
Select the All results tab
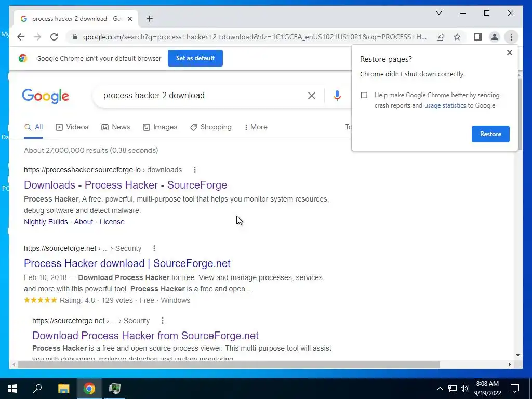coord(33,127)
